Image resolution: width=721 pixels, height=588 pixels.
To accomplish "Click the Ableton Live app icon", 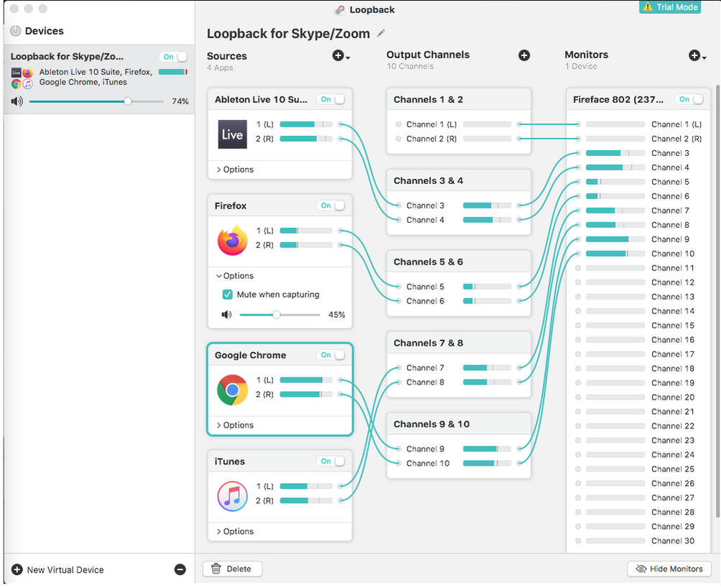I will tap(232, 134).
